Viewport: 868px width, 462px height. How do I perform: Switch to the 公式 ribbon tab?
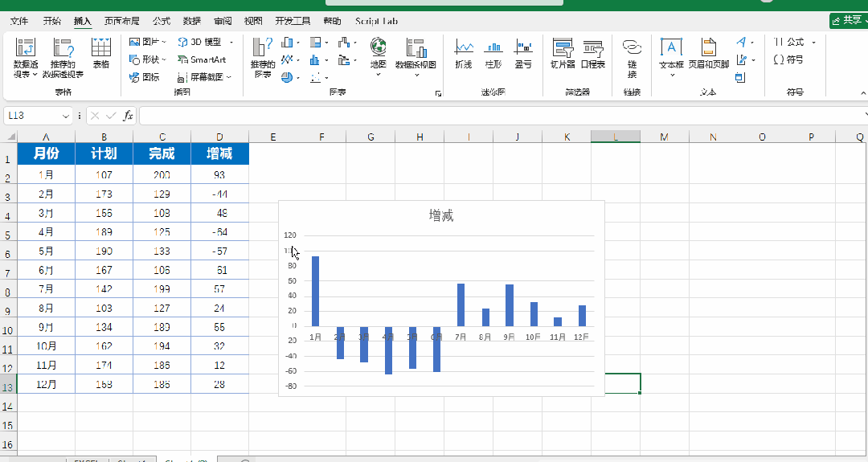(162, 21)
